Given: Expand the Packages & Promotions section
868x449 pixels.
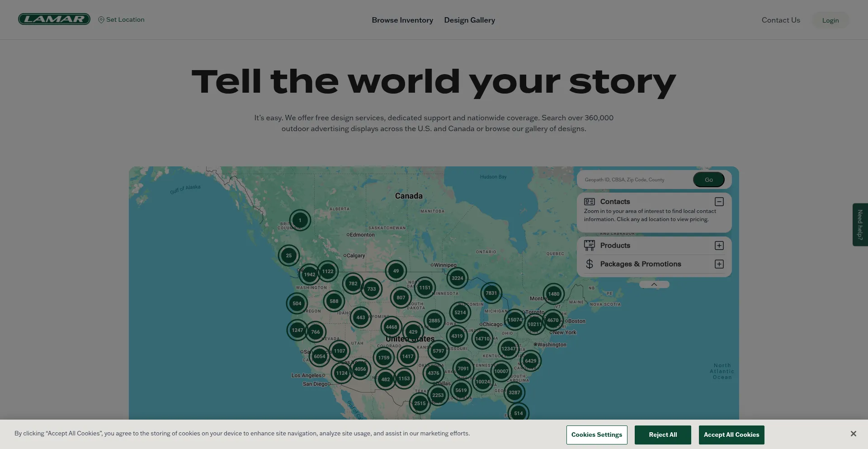Looking at the screenshot, I should [719, 264].
